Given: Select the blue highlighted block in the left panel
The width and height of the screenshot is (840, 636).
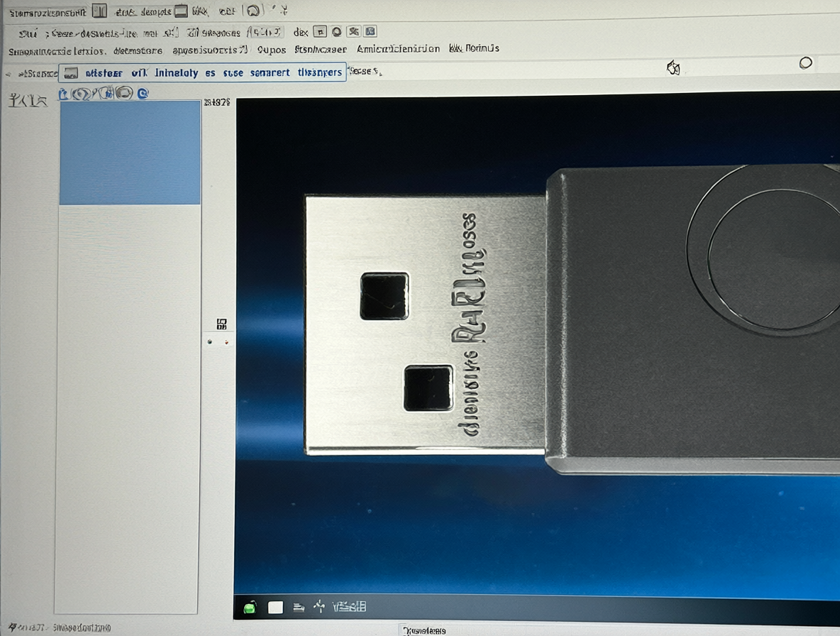Looking at the screenshot, I should (130, 153).
